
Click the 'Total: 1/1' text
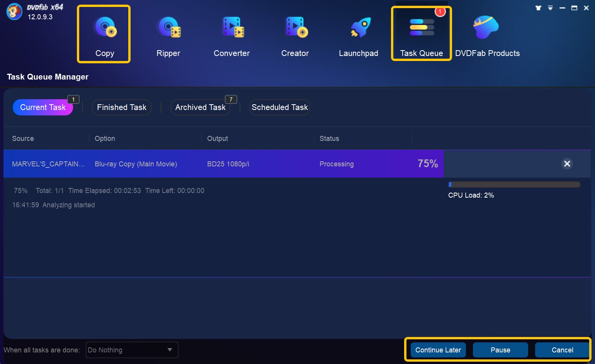tap(50, 191)
